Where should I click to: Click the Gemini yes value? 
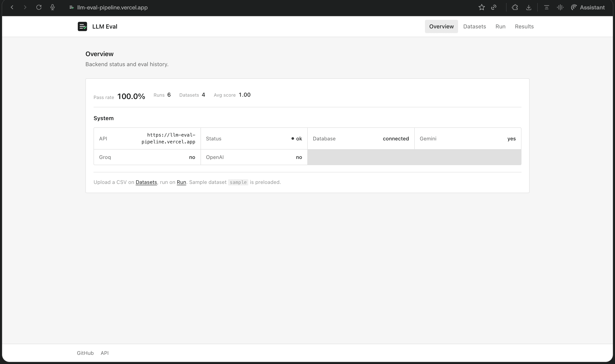(511, 139)
